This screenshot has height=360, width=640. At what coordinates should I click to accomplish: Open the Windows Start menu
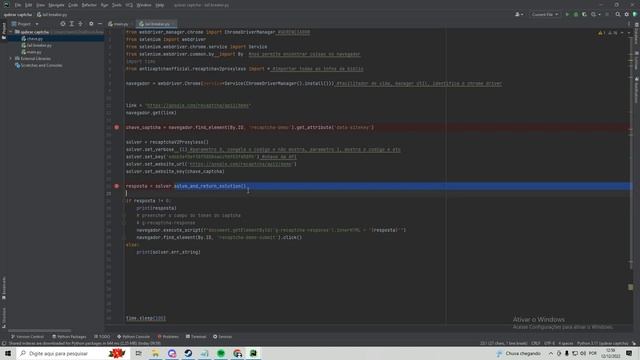(8, 353)
